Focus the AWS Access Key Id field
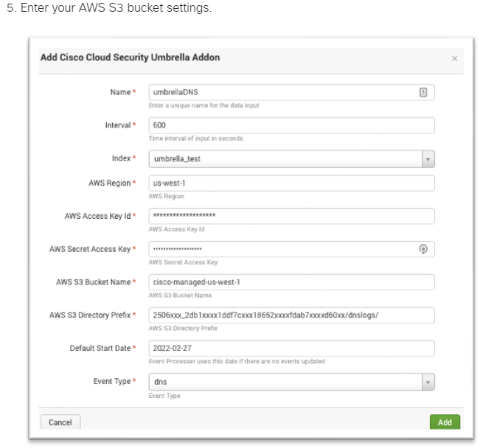The width and height of the screenshot is (480, 448). [x=291, y=216]
